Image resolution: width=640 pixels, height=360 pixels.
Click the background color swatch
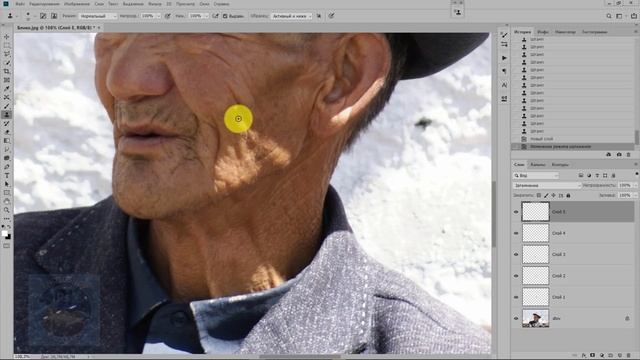coord(9,237)
